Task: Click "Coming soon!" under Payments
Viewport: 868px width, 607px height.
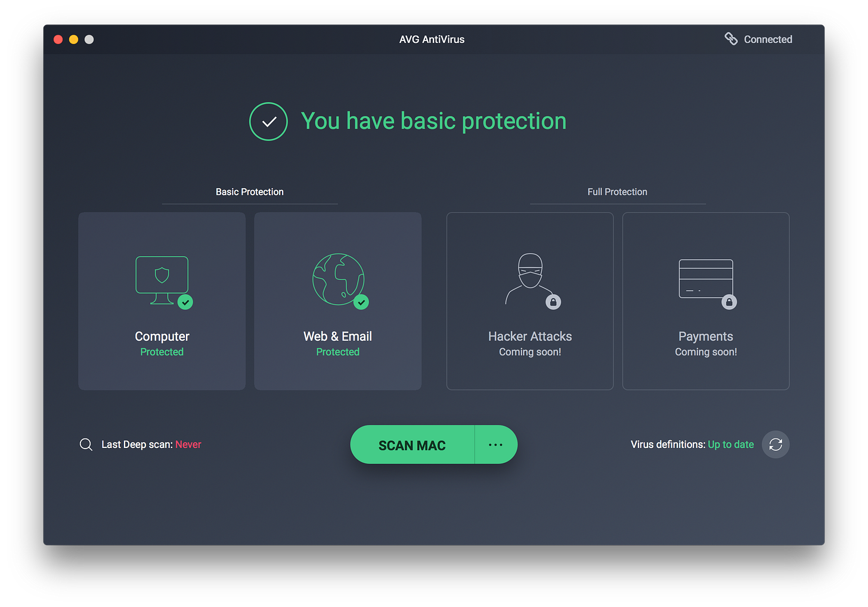Action: [x=706, y=352]
